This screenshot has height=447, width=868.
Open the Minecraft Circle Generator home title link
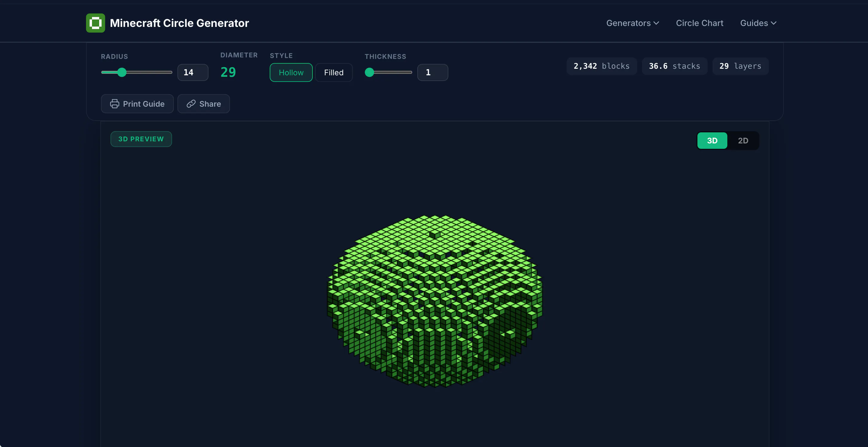pyautogui.click(x=179, y=23)
